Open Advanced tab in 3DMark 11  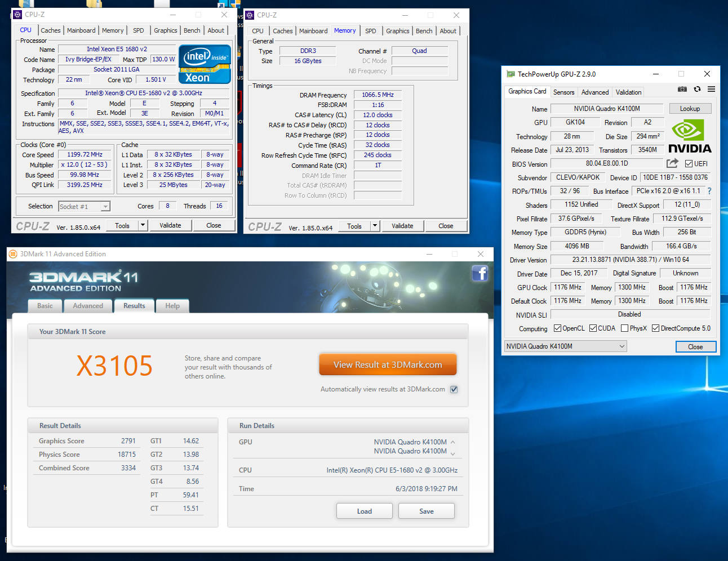tap(88, 306)
